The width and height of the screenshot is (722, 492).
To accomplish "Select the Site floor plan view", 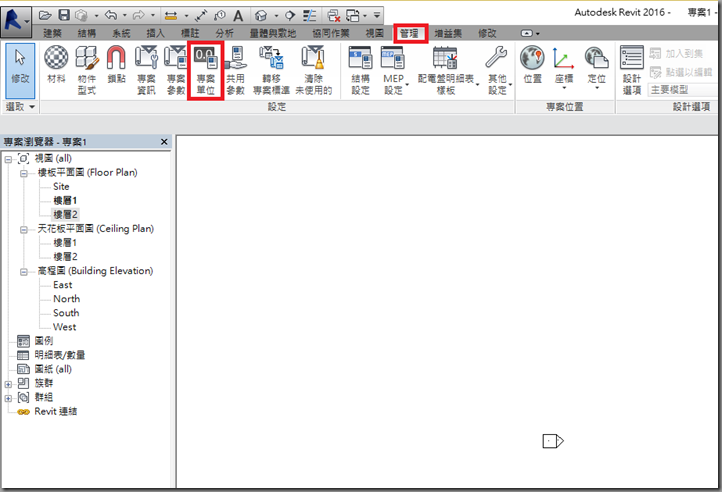I will point(61,187).
